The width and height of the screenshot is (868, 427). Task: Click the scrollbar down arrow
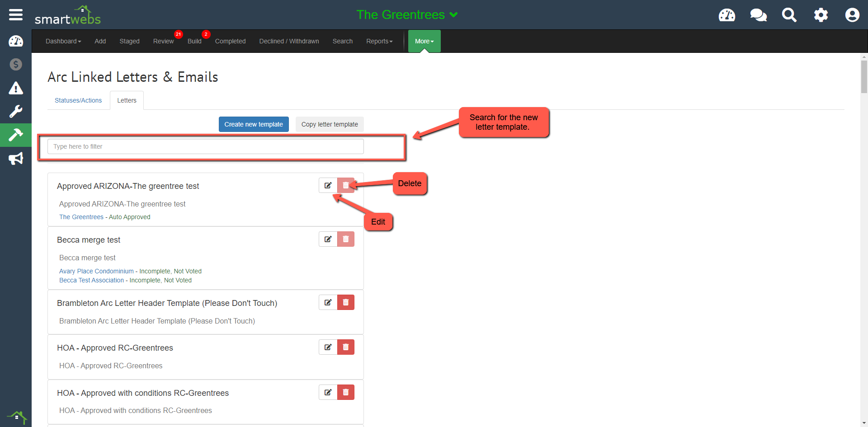tap(864, 423)
